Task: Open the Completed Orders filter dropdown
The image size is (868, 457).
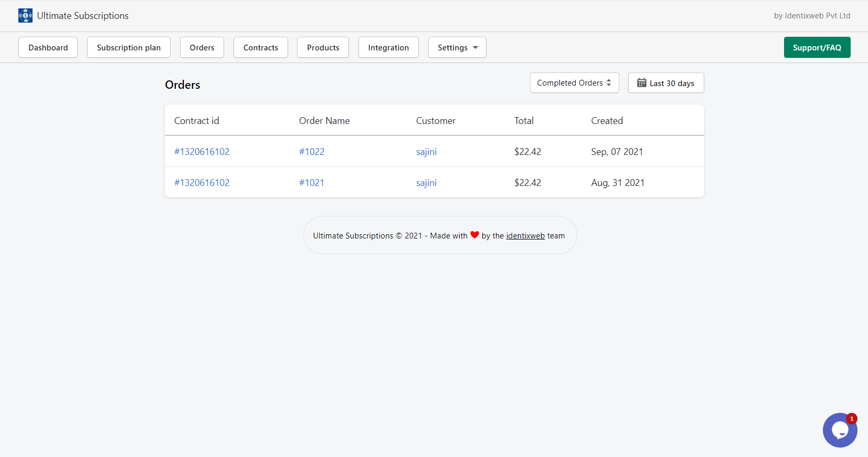Action: (575, 83)
